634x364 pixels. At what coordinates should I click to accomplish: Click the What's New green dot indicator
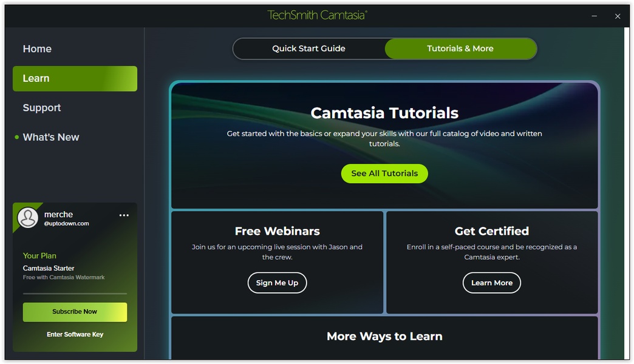point(16,137)
